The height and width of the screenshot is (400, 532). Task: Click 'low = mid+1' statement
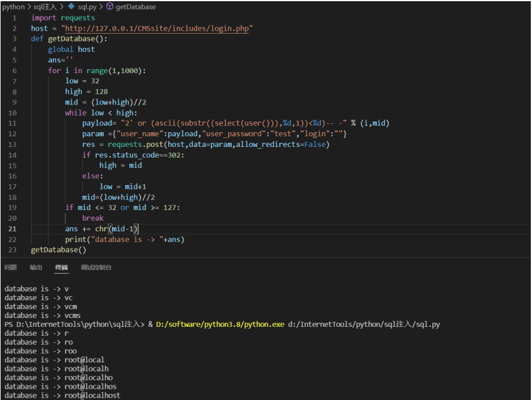tap(123, 186)
